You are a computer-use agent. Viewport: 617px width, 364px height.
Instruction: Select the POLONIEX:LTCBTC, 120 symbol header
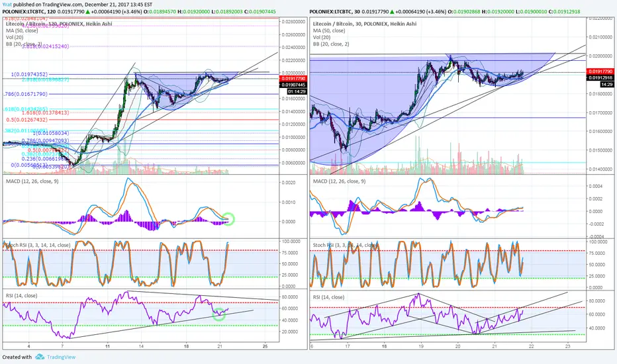coord(28,11)
